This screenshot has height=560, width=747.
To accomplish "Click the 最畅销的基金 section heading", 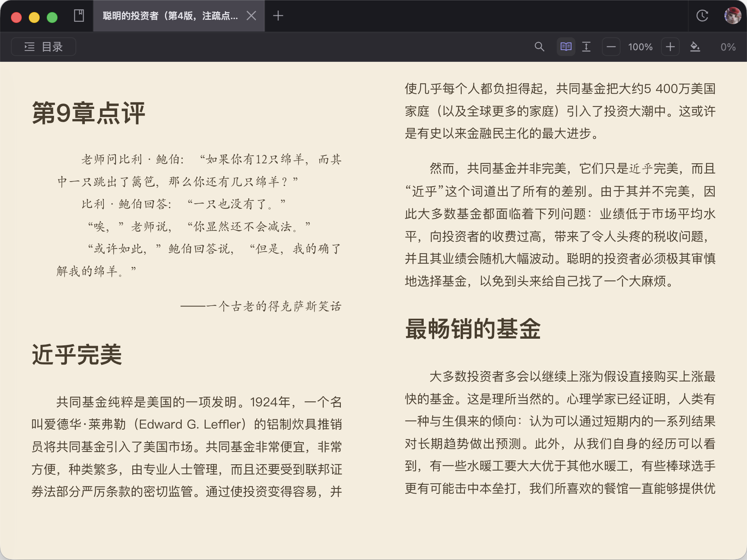I will coord(473,329).
